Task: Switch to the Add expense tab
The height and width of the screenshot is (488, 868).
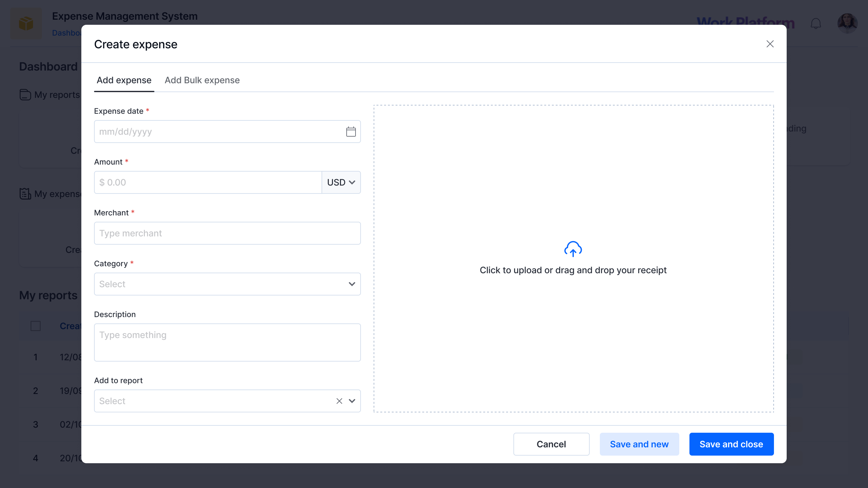Action: (x=124, y=80)
